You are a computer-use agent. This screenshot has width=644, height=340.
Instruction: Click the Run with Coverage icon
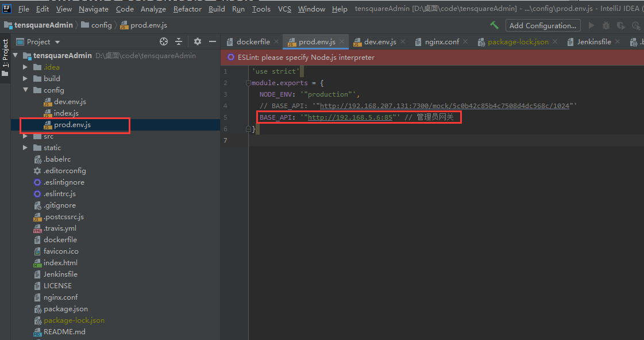621,25
